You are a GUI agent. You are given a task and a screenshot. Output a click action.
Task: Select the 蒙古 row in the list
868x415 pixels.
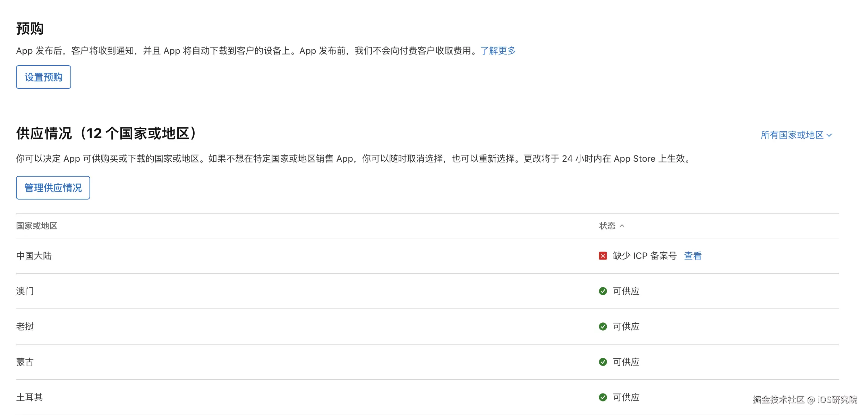(25, 362)
